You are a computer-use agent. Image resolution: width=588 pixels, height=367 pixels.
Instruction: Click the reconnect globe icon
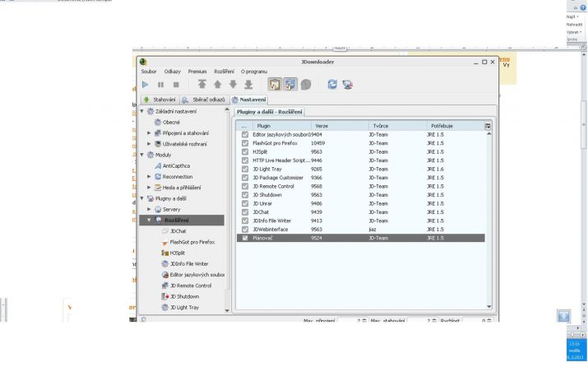(348, 85)
